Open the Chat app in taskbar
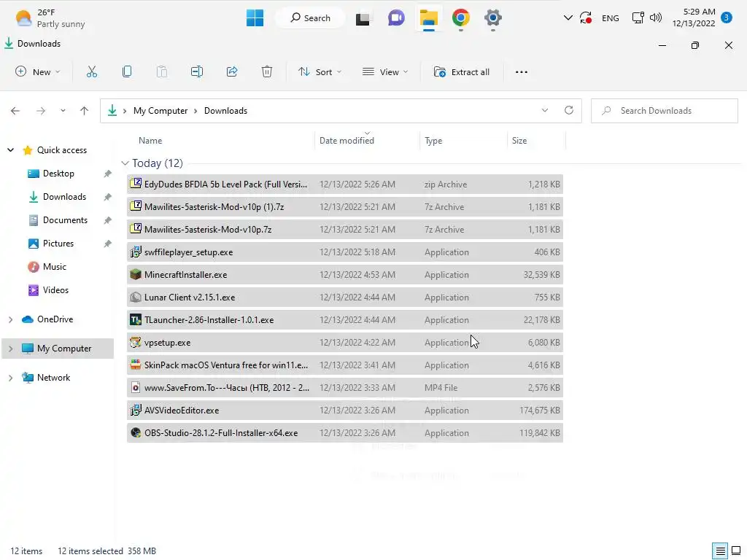 pyautogui.click(x=396, y=18)
